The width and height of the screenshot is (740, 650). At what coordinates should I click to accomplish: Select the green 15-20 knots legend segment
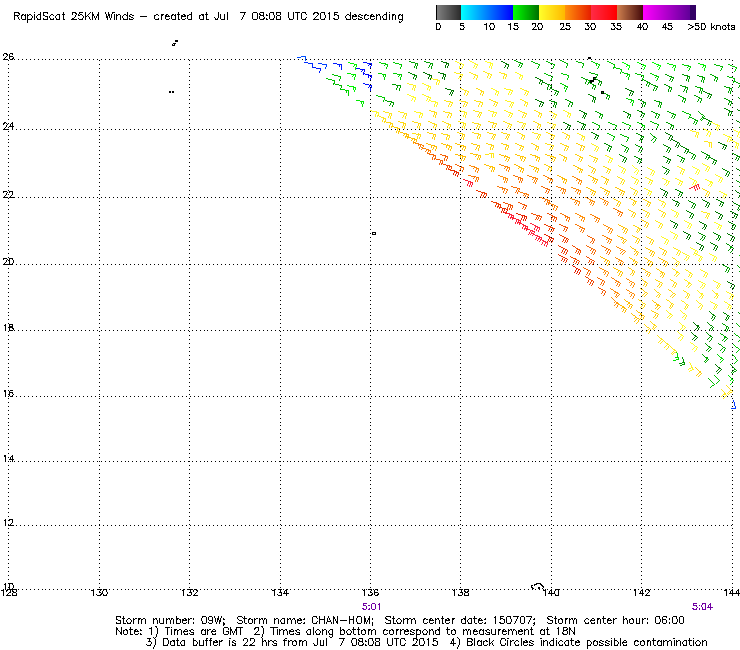pos(526,12)
